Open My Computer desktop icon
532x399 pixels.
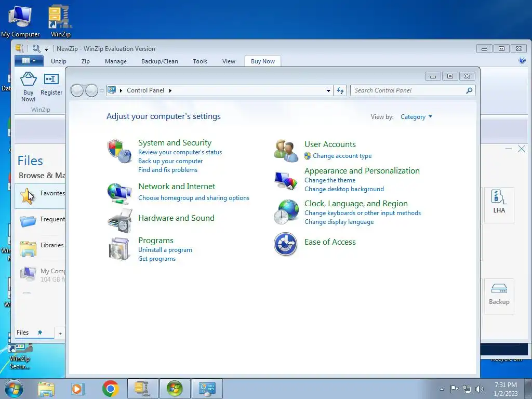pyautogui.click(x=20, y=21)
